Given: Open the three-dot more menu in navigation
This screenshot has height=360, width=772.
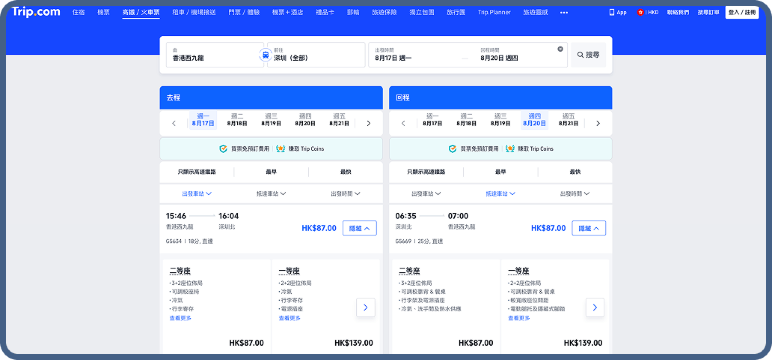Looking at the screenshot, I should [564, 12].
